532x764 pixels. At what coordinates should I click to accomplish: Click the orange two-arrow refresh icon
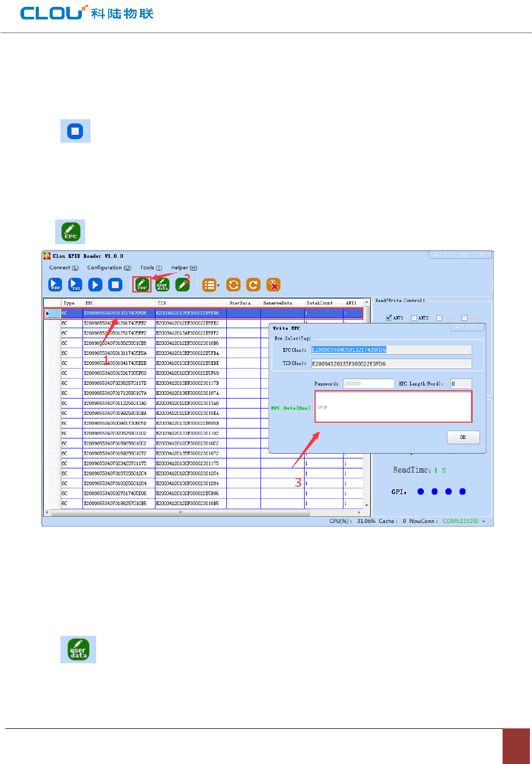click(x=233, y=285)
